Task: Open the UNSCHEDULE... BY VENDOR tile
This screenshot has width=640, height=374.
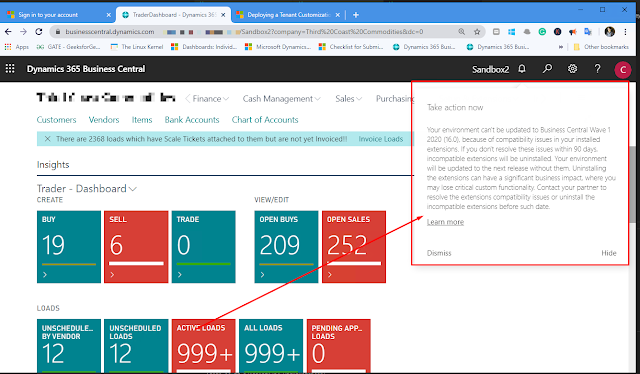Action: click(x=69, y=345)
